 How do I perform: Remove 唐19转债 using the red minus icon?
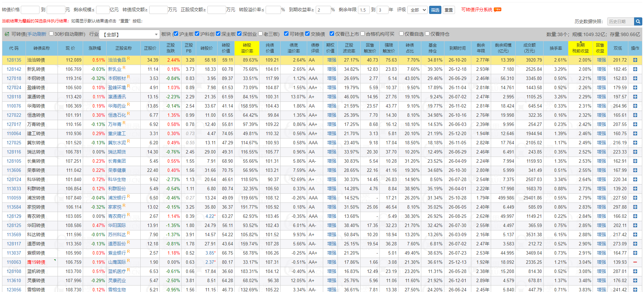pyautogui.click(x=635, y=262)
